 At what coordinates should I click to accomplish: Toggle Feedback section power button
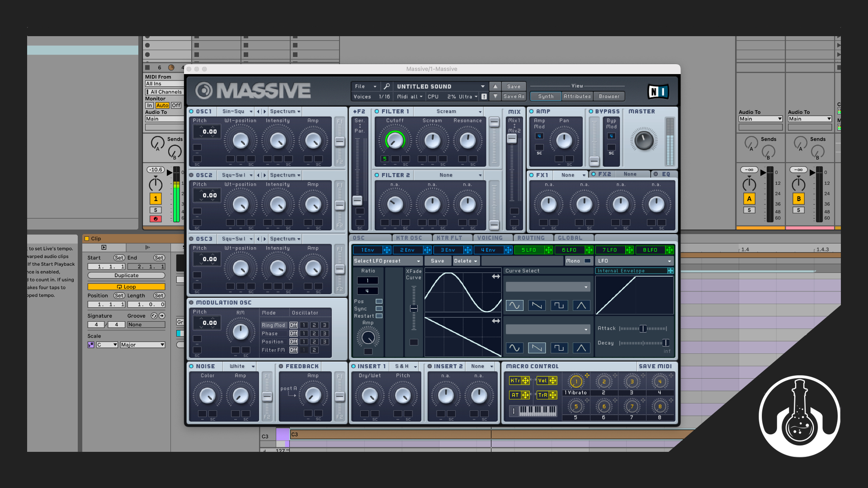281,366
